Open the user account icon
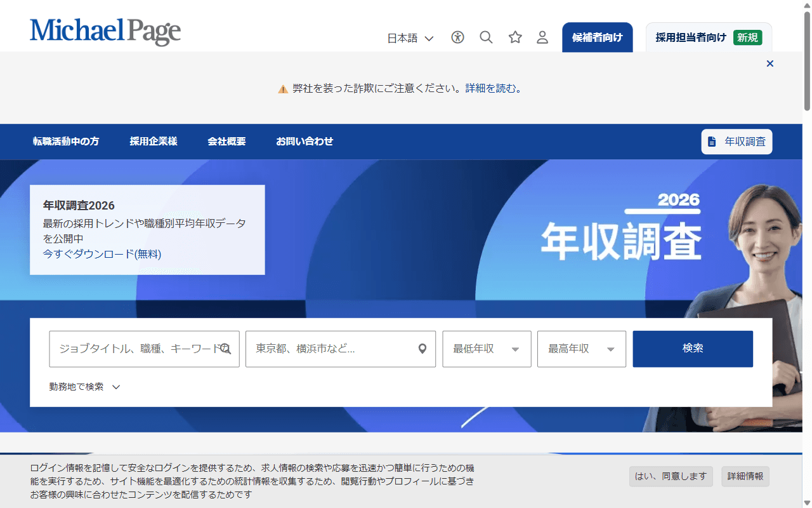Viewport: 812px width, 508px height. click(542, 37)
